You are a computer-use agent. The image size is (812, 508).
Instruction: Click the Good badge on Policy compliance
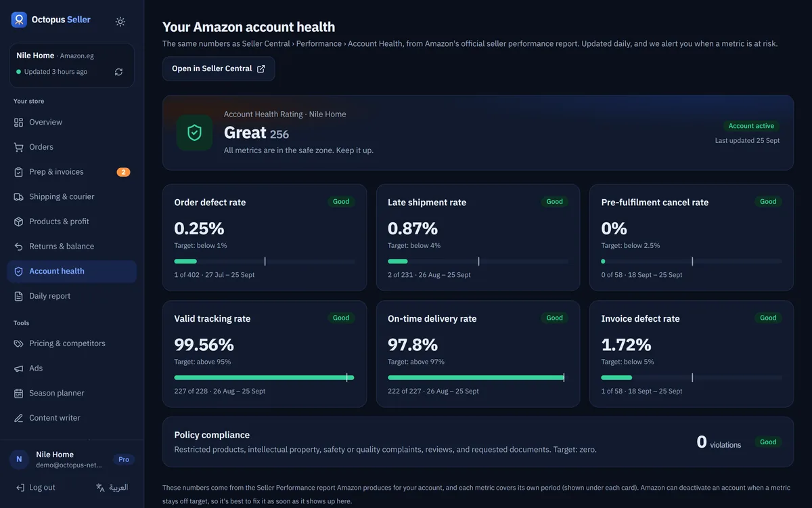coord(768,442)
